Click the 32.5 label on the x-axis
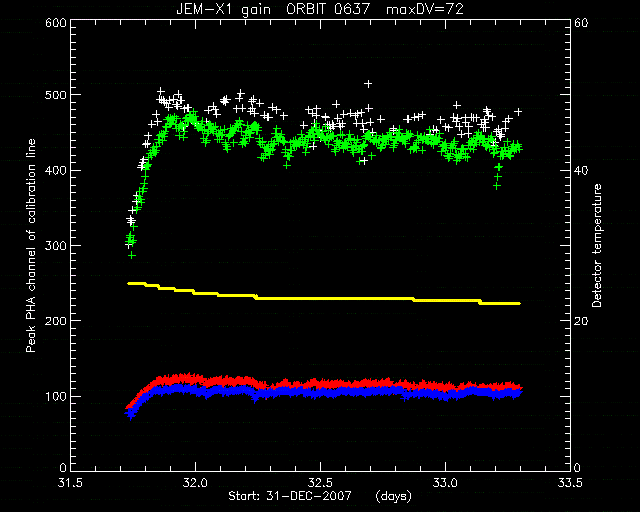This screenshot has height=512, width=640. coord(320,483)
